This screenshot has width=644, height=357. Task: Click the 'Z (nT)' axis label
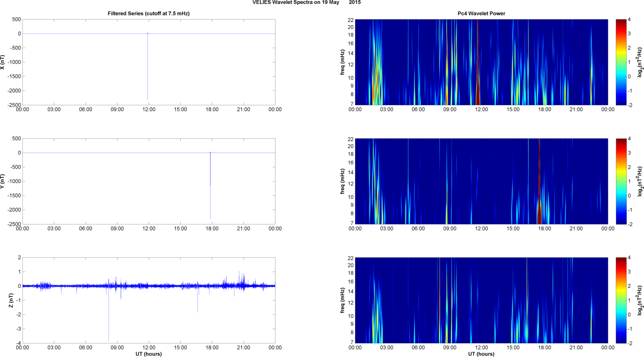(x=11, y=300)
